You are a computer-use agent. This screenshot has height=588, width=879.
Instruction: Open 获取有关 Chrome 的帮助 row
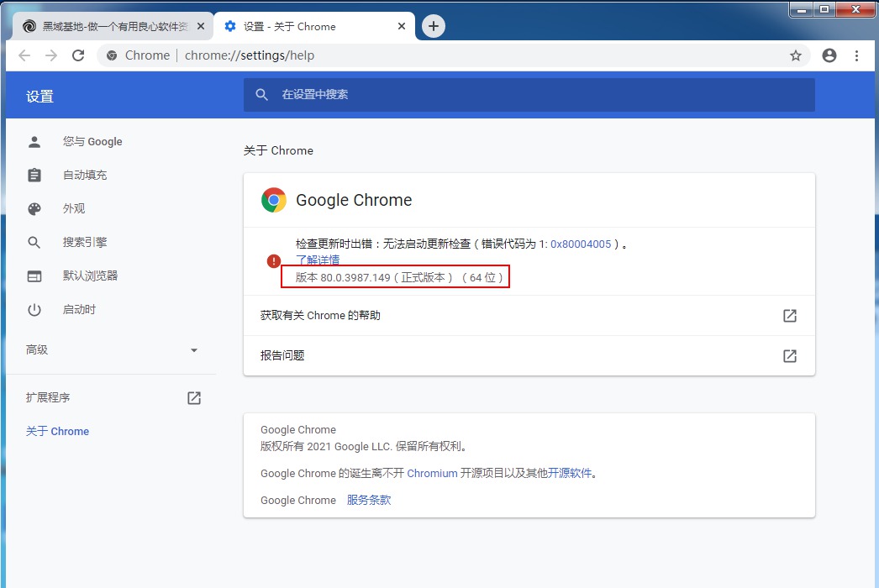coord(529,316)
